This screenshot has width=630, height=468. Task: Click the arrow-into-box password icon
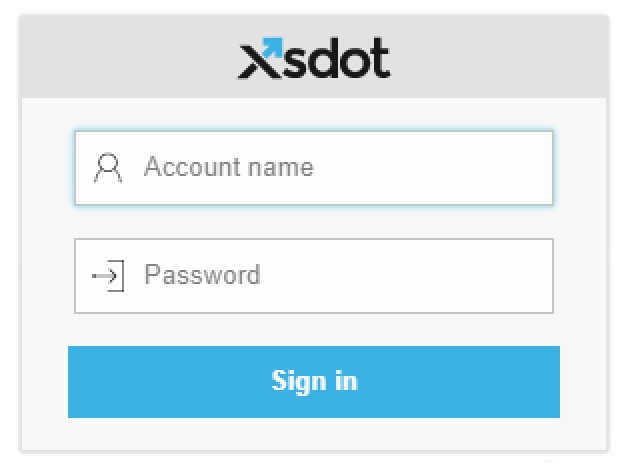point(108,275)
